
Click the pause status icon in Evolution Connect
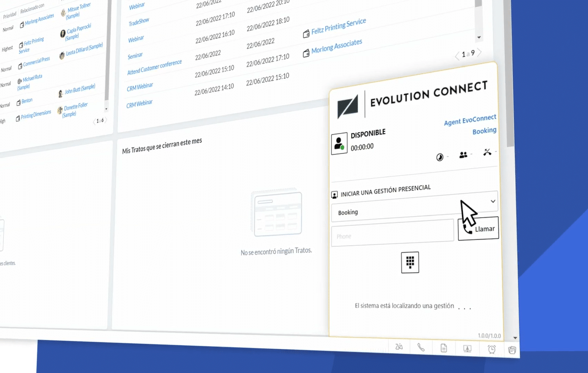pos(440,156)
